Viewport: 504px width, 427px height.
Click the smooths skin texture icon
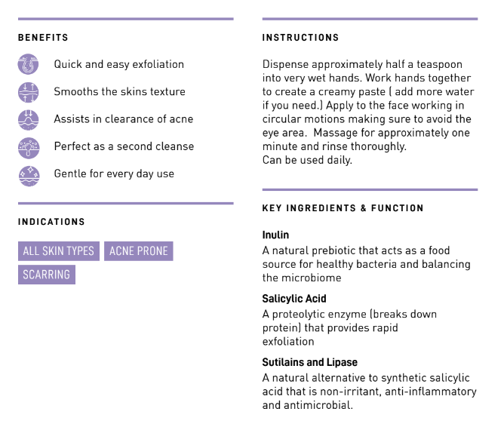click(x=28, y=92)
